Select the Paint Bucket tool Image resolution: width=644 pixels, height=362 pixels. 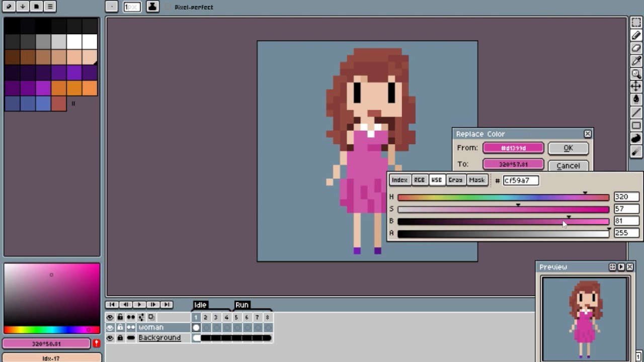tap(636, 100)
